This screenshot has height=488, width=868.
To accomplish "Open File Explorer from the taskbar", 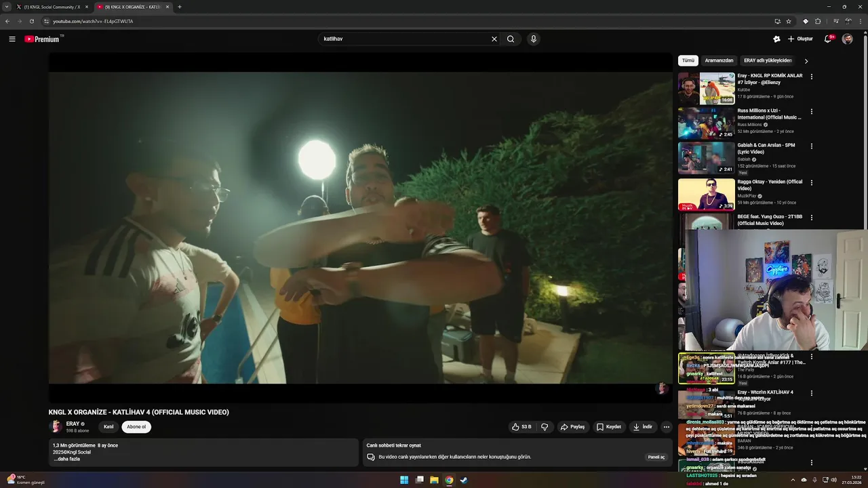I will click(434, 480).
